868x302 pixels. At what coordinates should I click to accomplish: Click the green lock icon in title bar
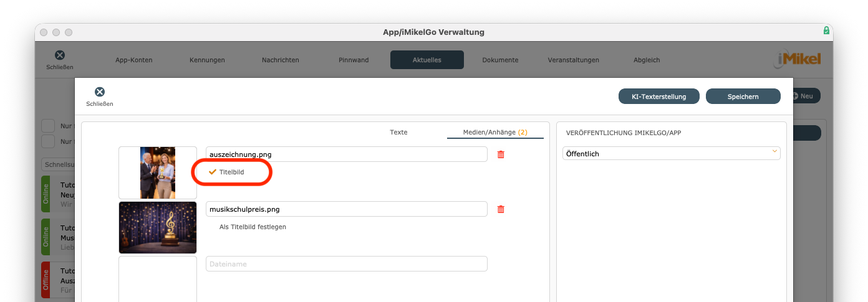tap(826, 31)
